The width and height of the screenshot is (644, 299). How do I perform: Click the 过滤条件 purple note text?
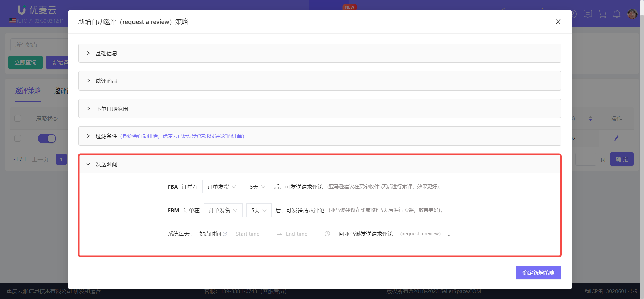[182, 136]
